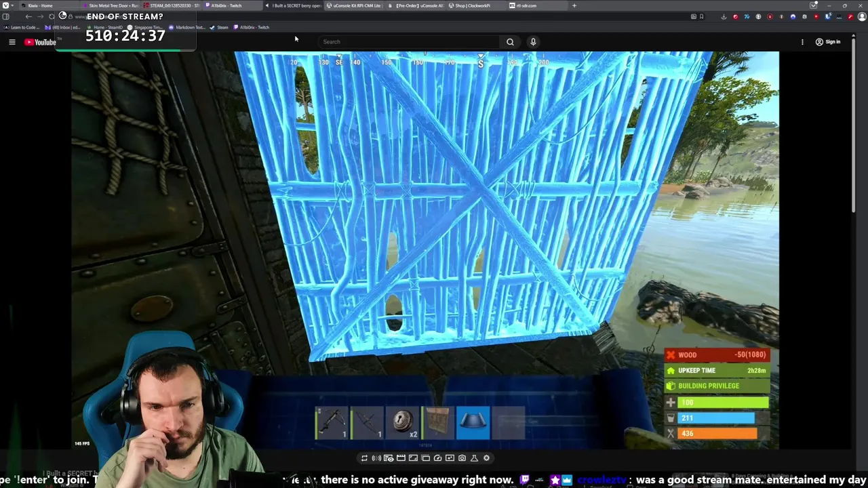868x488 pixels.
Task: Click the dotted-frame window icon
Action: (425, 458)
